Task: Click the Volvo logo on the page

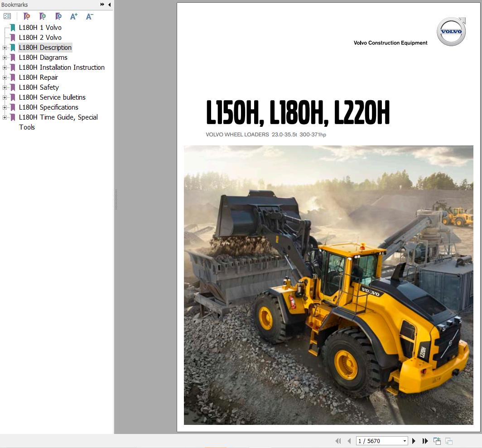Action: (x=451, y=31)
